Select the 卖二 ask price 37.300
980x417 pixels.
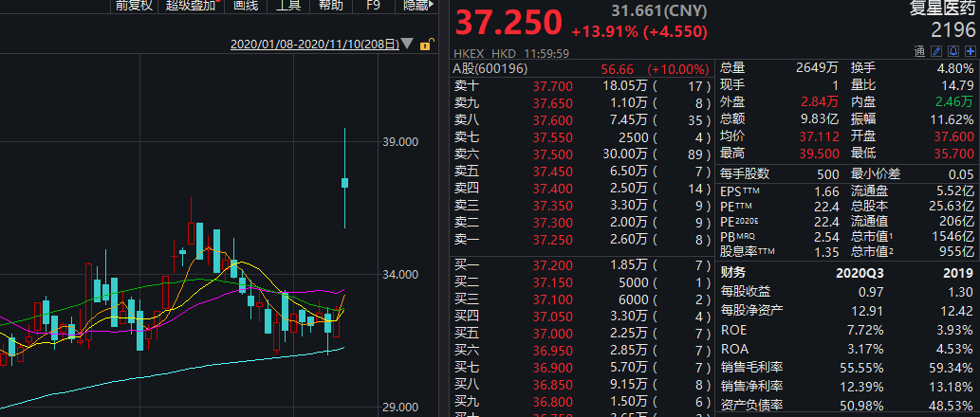click(x=552, y=222)
